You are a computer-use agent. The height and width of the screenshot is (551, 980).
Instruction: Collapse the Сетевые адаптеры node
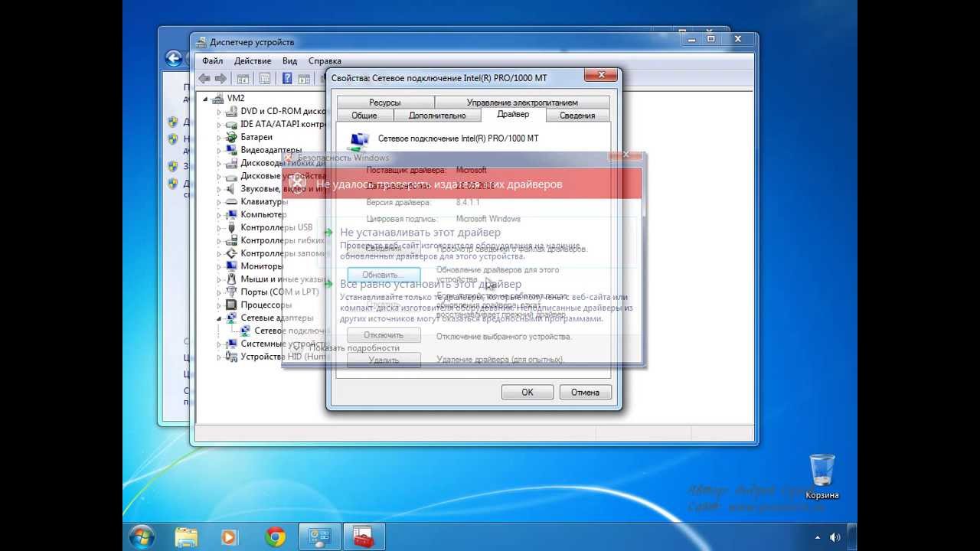(x=218, y=318)
